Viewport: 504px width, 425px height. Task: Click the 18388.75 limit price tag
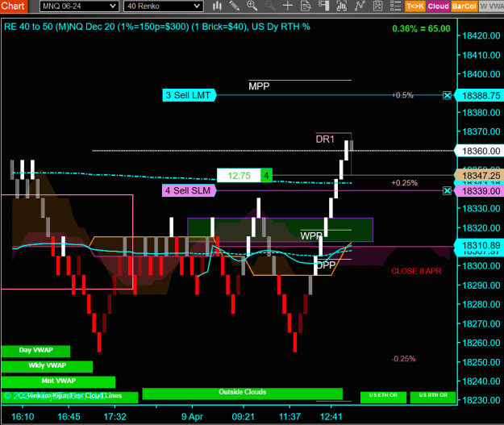coord(481,96)
